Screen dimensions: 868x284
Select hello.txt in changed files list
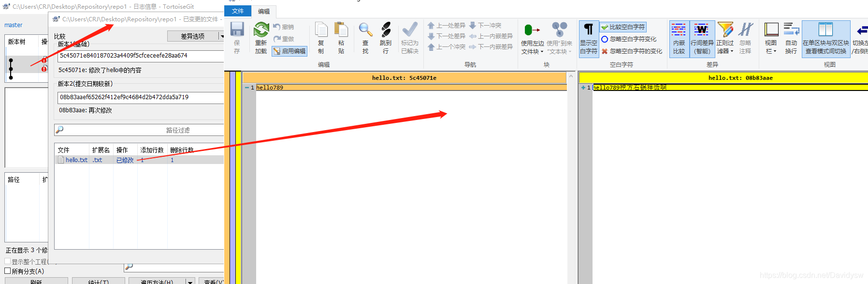click(x=77, y=160)
